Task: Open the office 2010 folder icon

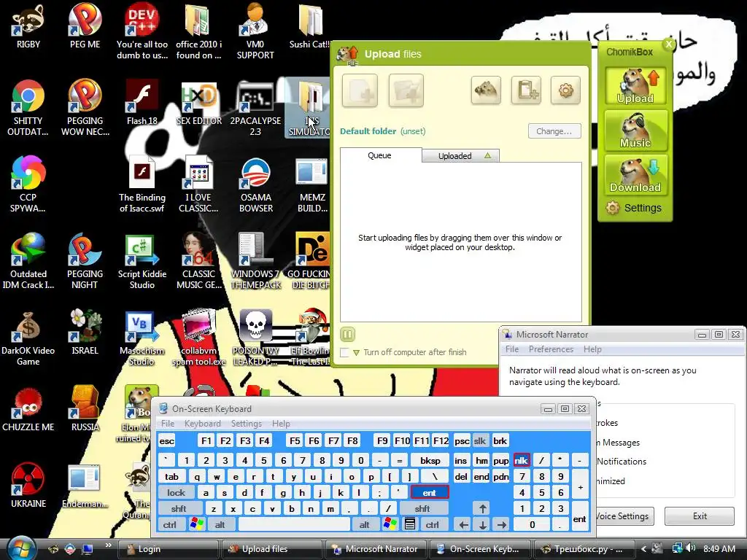Action: [x=198, y=21]
